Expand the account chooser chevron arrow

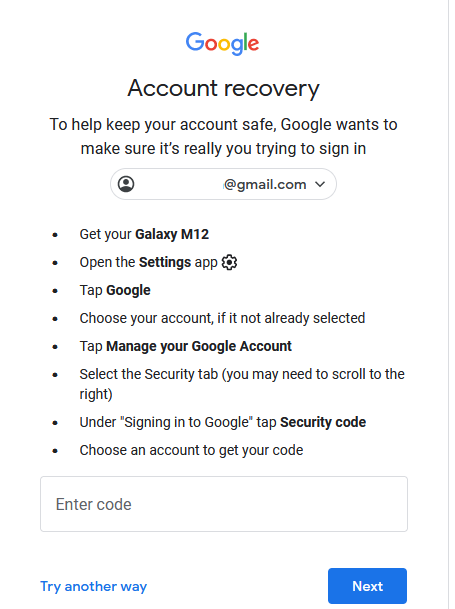(320, 184)
